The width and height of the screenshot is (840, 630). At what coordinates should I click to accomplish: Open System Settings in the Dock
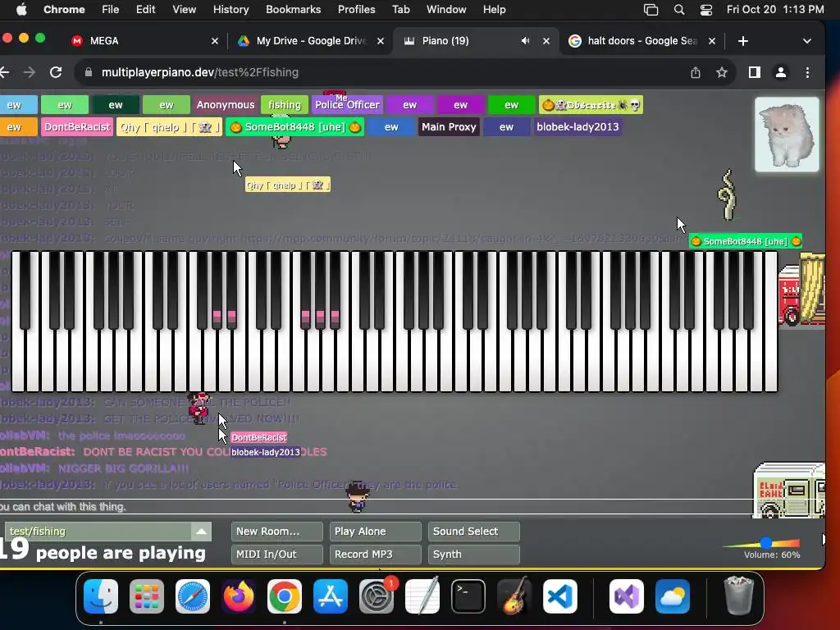pyautogui.click(x=376, y=596)
